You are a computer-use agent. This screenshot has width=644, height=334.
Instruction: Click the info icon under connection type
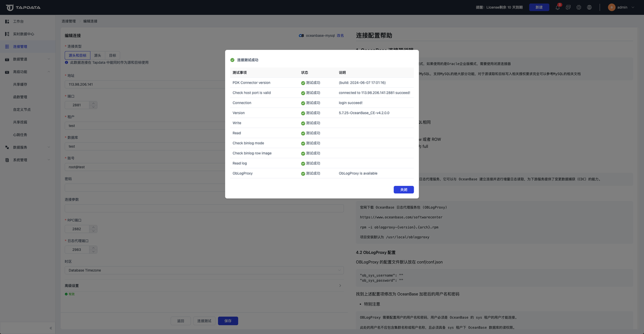coord(66,62)
